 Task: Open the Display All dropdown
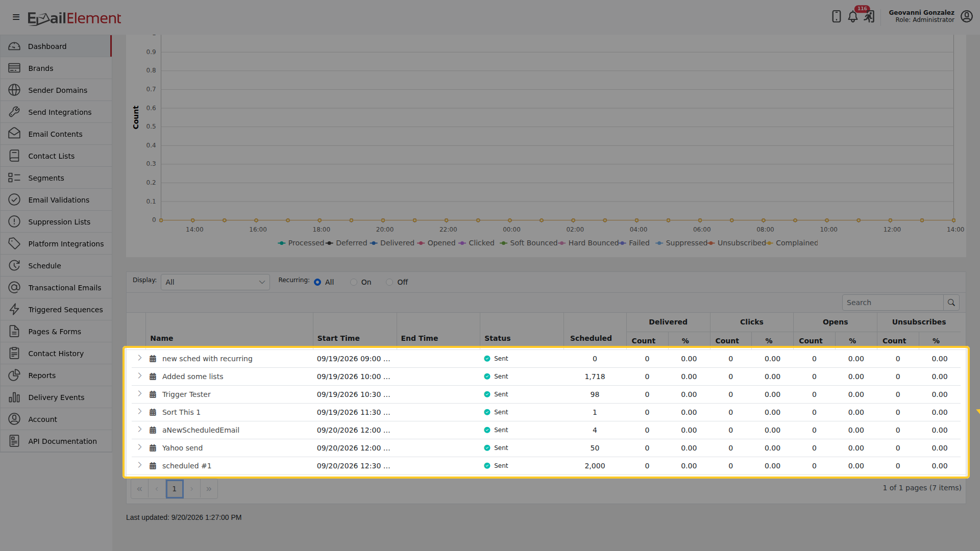click(215, 282)
